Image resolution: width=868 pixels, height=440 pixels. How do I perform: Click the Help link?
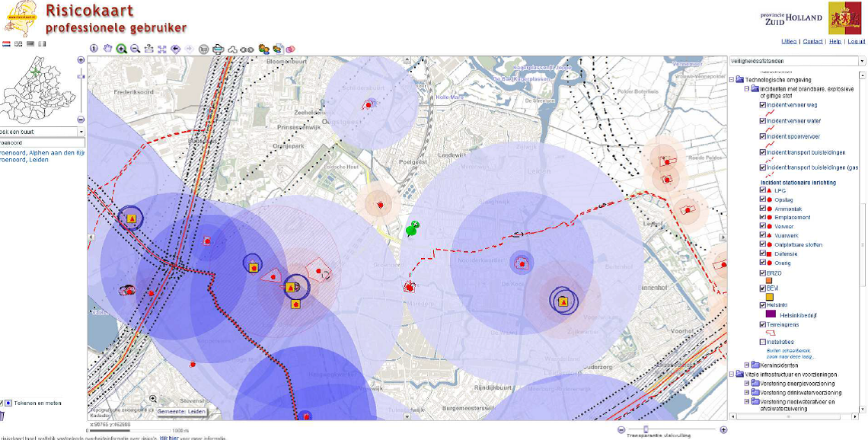click(x=834, y=41)
